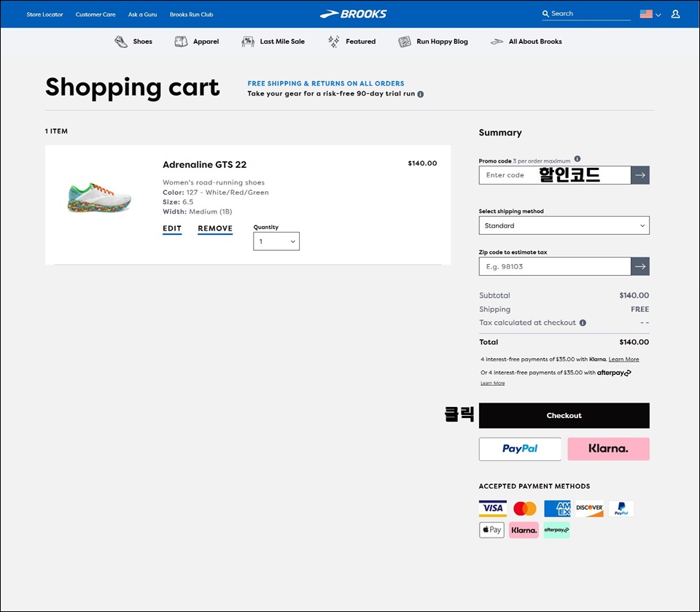Click the Adrenaline GTS 22 product title
Image resolution: width=700 pixels, height=612 pixels.
pos(204,165)
